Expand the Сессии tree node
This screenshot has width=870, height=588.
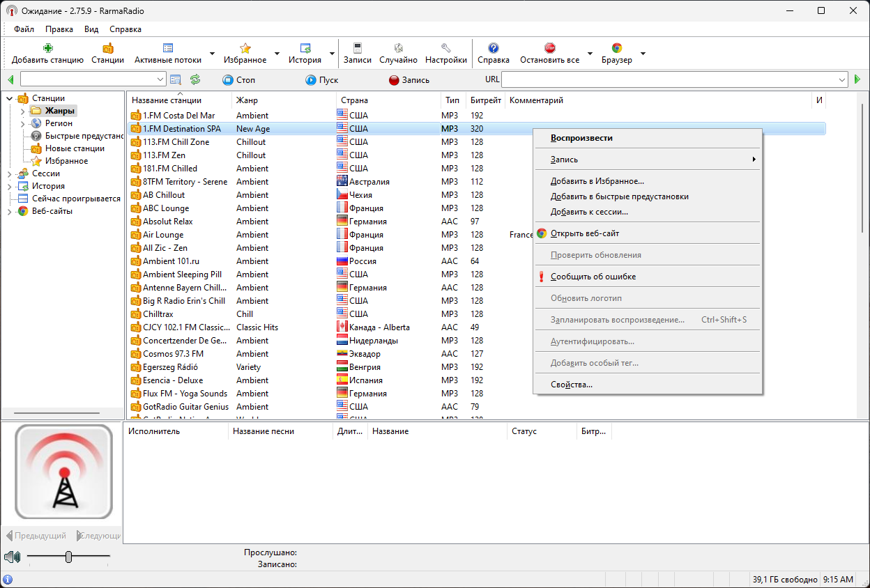coord(10,173)
